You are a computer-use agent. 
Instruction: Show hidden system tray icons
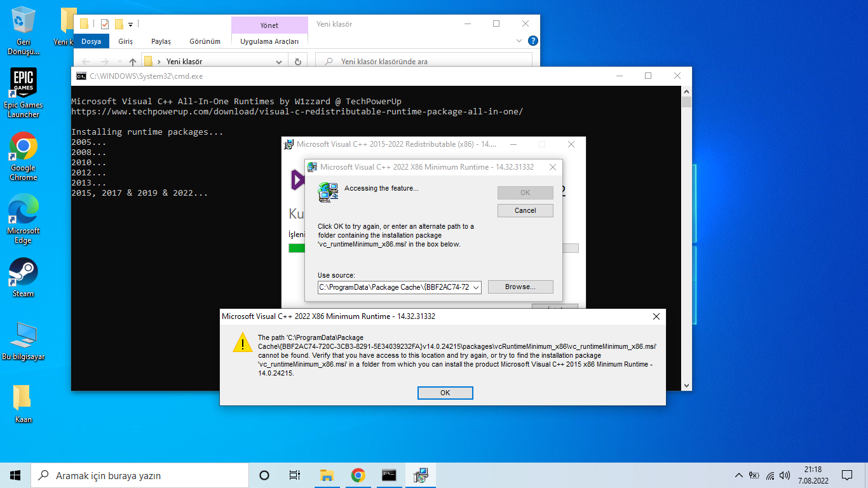[x=738, y=475]
